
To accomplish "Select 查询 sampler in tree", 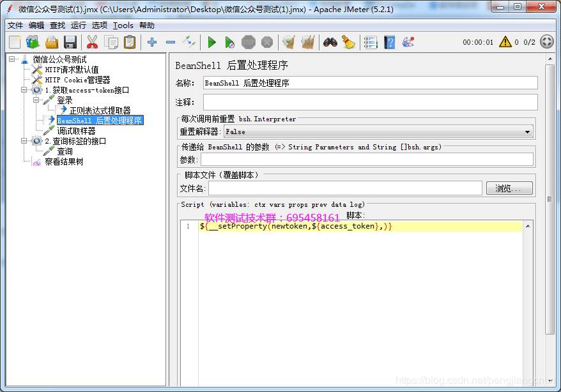I will tap(65, 151).
